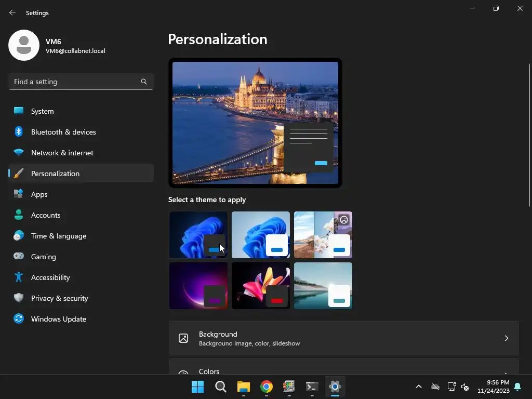Apply the Windows light bloom theme
Viewport: 532px width, 399px height.
click(x=261, y=234)
